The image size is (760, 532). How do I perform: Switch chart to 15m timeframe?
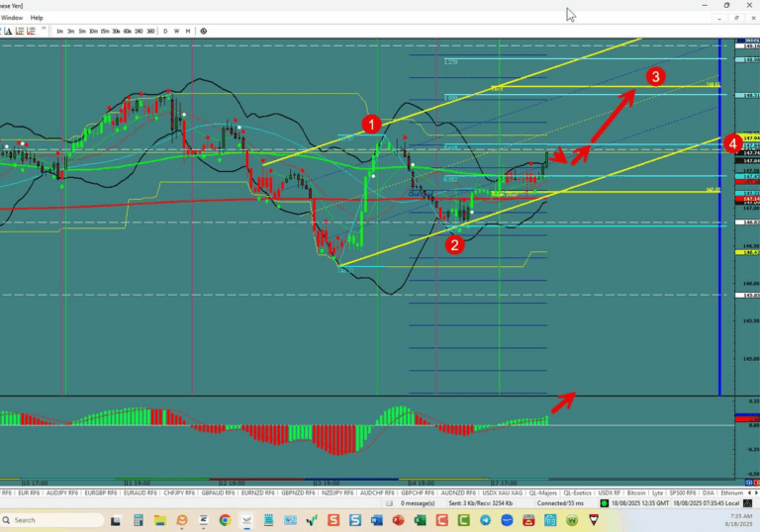click(105, 31)
